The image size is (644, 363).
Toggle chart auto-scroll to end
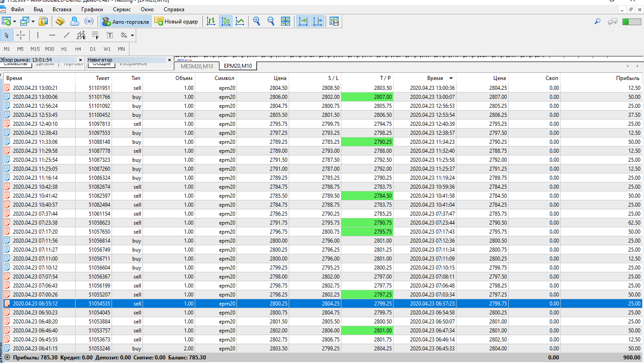point(303,21)
